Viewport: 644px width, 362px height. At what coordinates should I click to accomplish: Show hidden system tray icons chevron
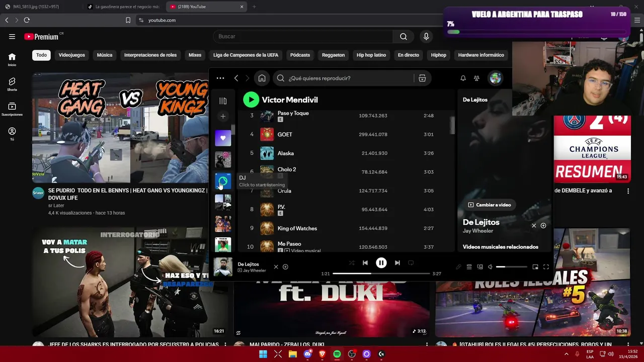pos(567,354)
